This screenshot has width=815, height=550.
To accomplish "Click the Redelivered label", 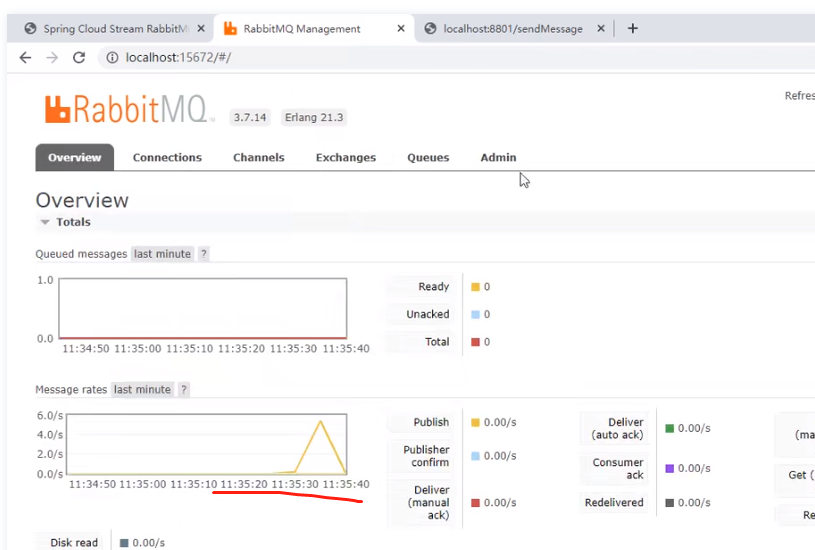I will [x=614, y=503].
